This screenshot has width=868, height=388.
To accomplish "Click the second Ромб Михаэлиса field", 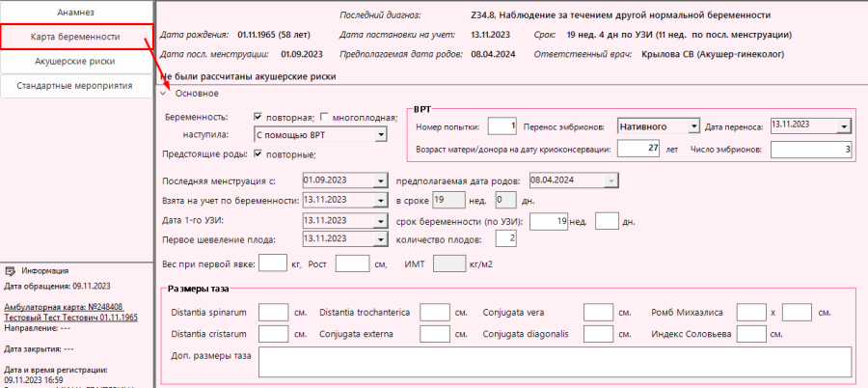I will pos(798,312).
